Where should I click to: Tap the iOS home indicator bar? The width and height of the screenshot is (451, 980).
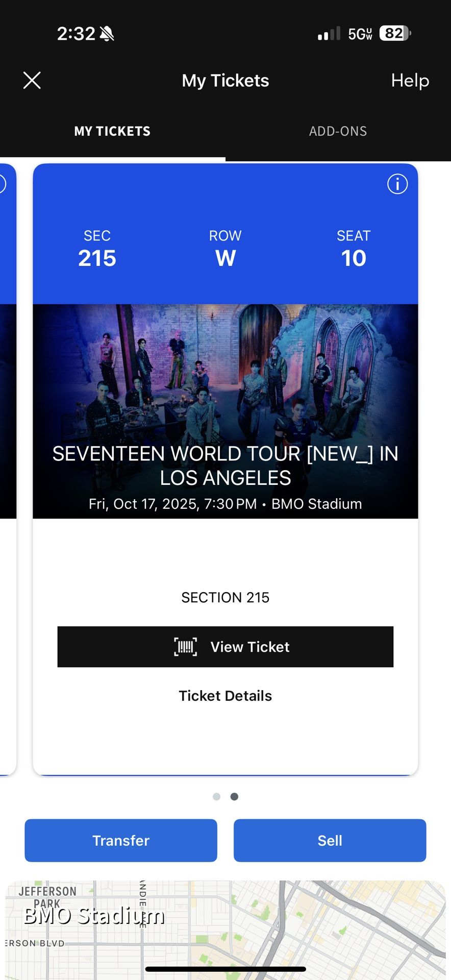[225, 969]
